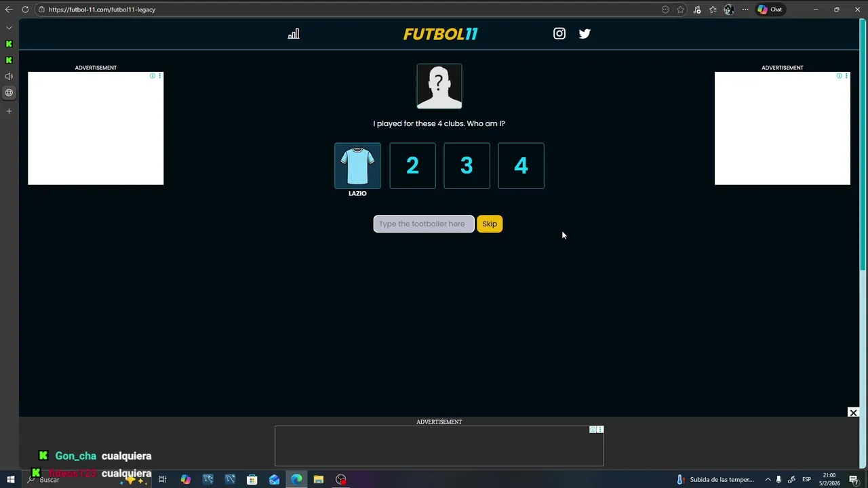868x488 pixels.
Task: Open the Futbol11 Twitter page
Action: [x=585, y=33]
